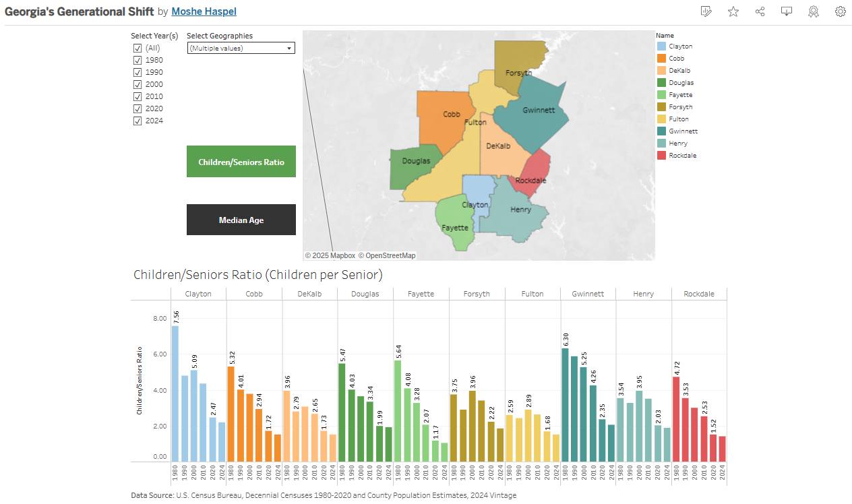Highlight the Gwinnett legend color swatch

click(x=661, y=131)
